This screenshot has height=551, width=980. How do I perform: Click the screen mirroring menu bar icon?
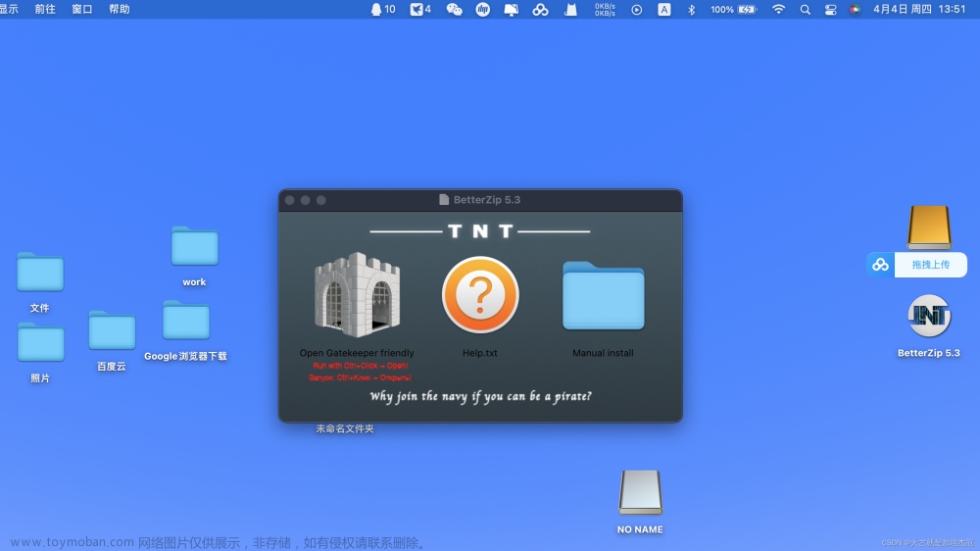pos(512,10)
